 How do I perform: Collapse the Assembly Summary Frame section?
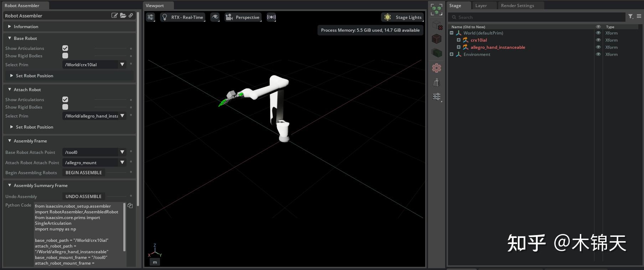(x=69, y=185)
